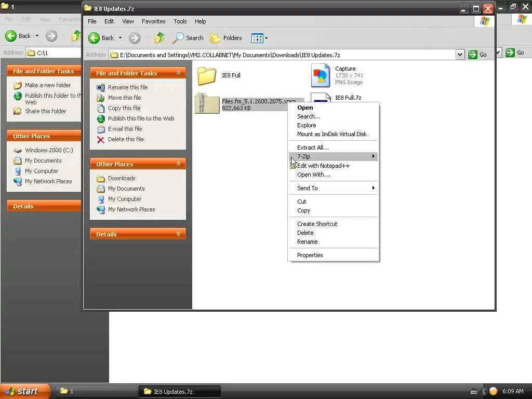The height and width of the screenshot is (399, 532).
Task: Go to Downloads in Other Places
Action: pos(122,178)
